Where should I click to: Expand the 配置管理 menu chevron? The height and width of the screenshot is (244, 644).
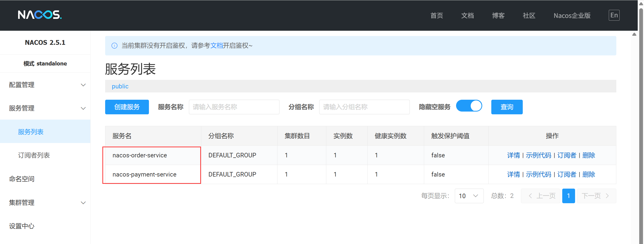83,85
